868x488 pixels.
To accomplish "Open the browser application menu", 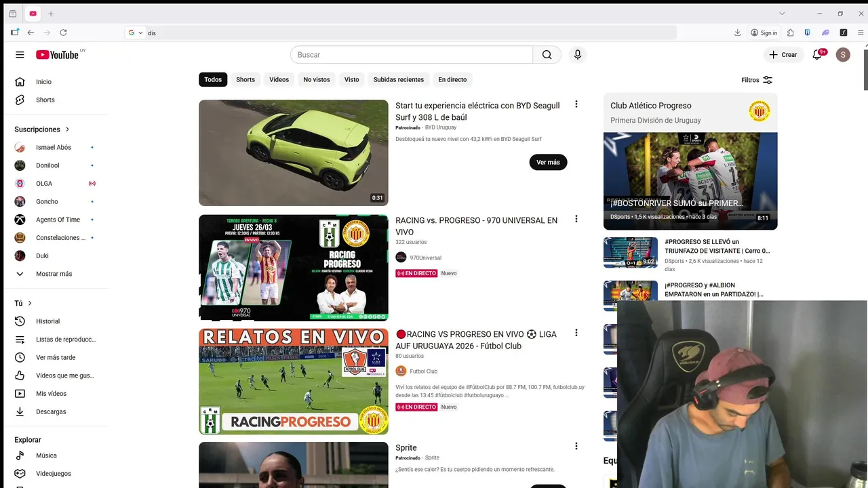I will pyautogui.click(x=860, y=33).
